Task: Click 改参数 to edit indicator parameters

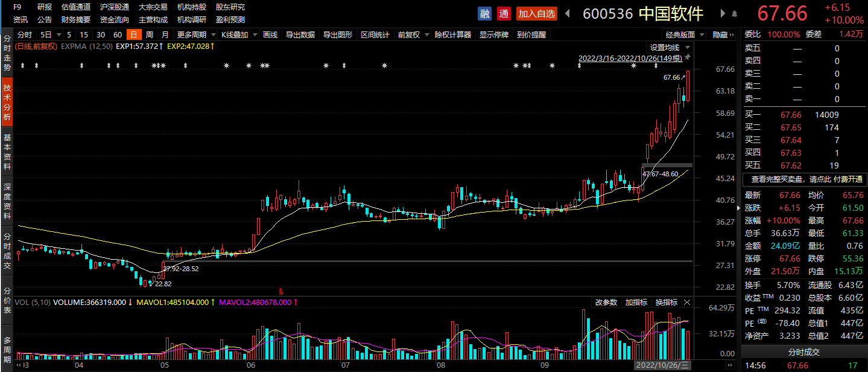Action: point(606,302)
